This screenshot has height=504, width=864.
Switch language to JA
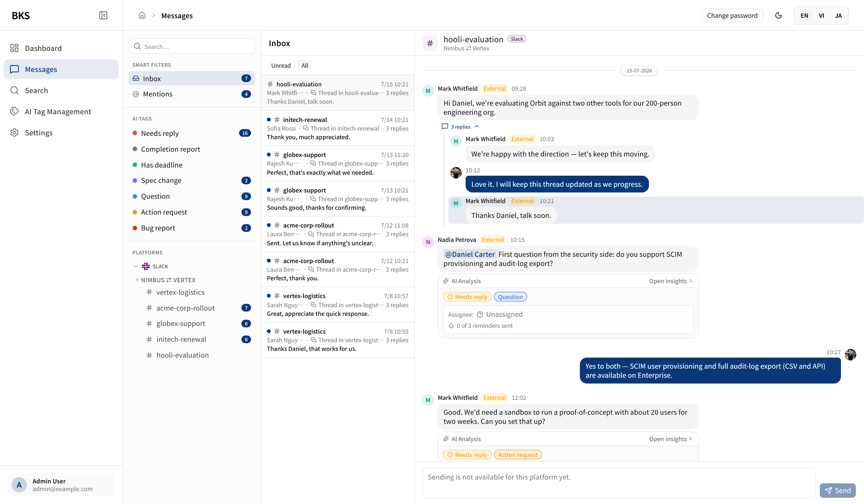pyautogui.click(x=838, y=15)
